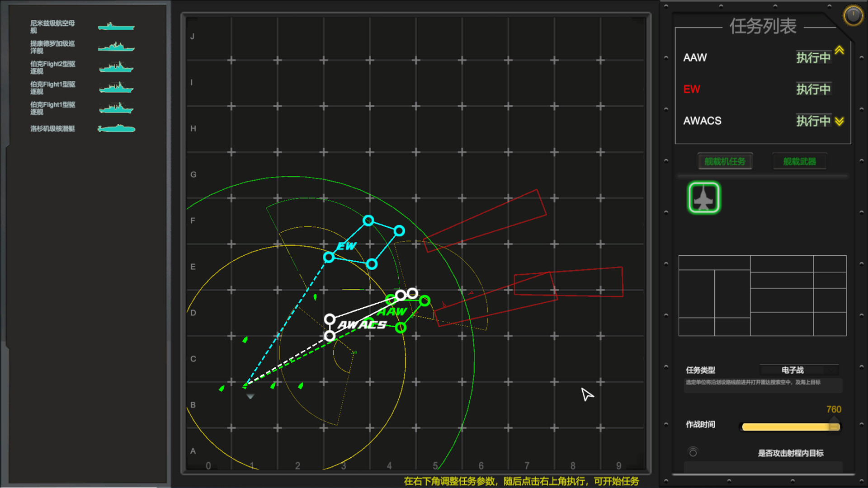Switch to the 舰载机任务 tab
The height and width of the screenshot is (488, 868).
[725, 161]
